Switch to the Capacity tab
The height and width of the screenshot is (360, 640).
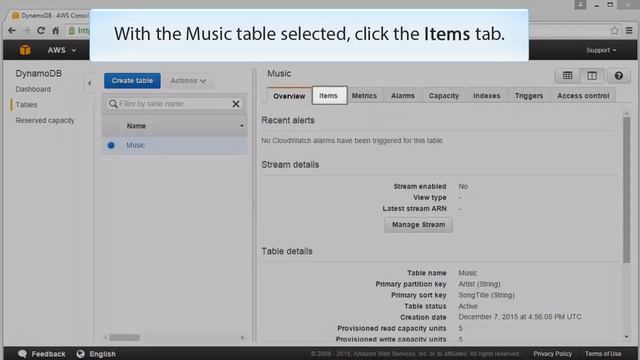[x=444, y=96]
